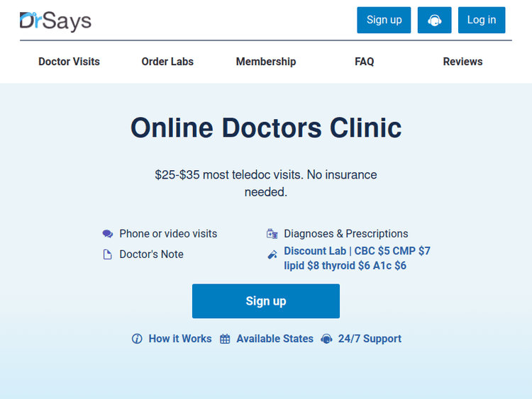Click the test tube Discount Lab icon
Image resolution: width=532 pixels, height=399 pixels.
pyautogui.click(x=272, y=254)
